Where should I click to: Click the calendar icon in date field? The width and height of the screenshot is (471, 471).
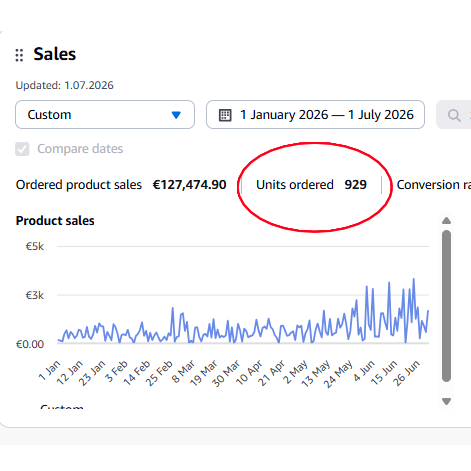click(x=225, y=115)
